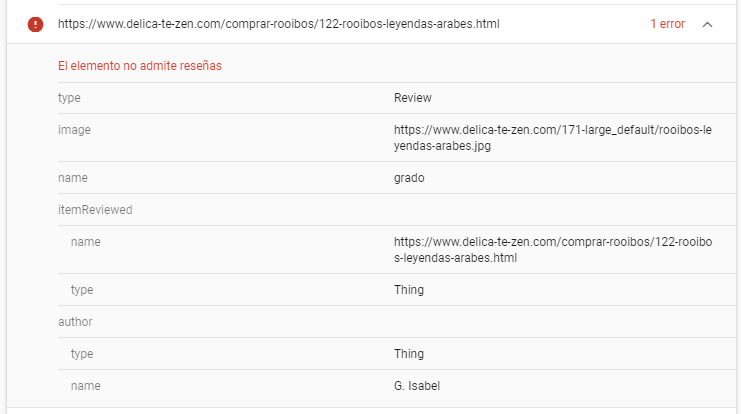Select "El elemento no admite reseñas" message

pos(139,66)
